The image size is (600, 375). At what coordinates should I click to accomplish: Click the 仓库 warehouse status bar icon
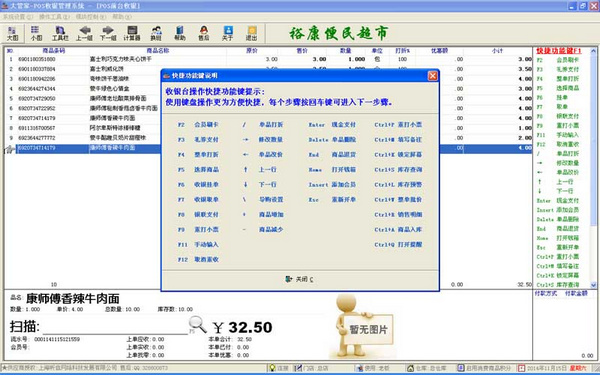pos(410,368)
